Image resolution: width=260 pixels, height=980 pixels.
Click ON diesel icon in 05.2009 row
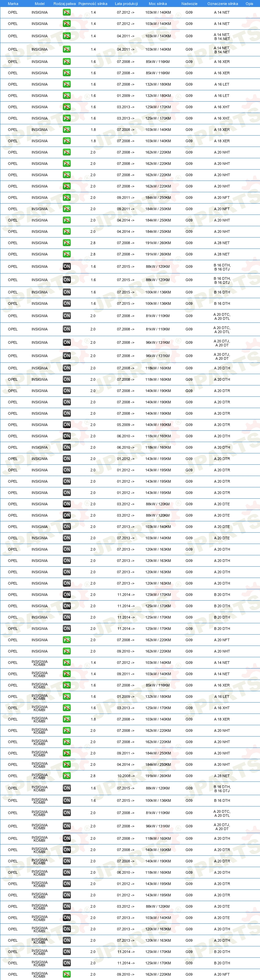click(x=66, y=425)
